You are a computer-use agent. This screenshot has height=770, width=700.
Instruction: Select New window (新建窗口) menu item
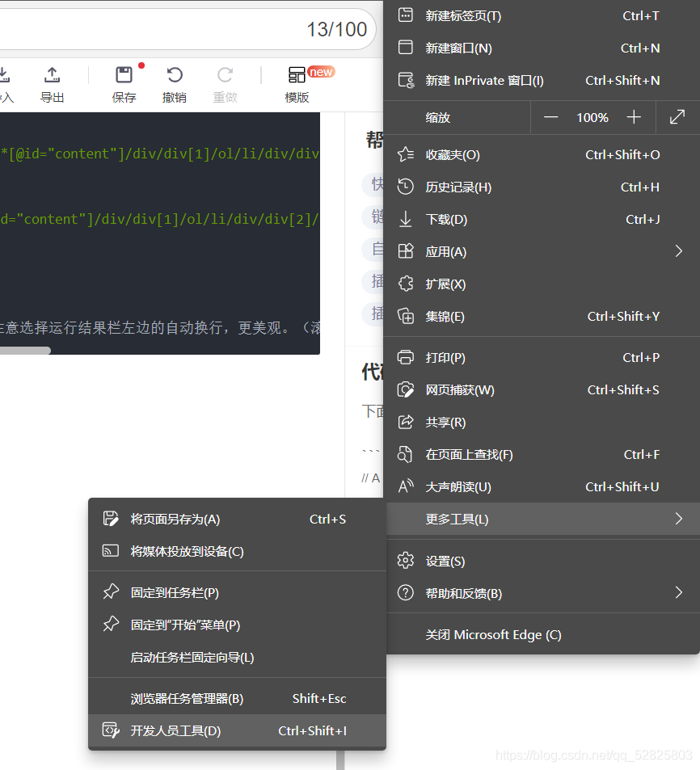point(542,48)
